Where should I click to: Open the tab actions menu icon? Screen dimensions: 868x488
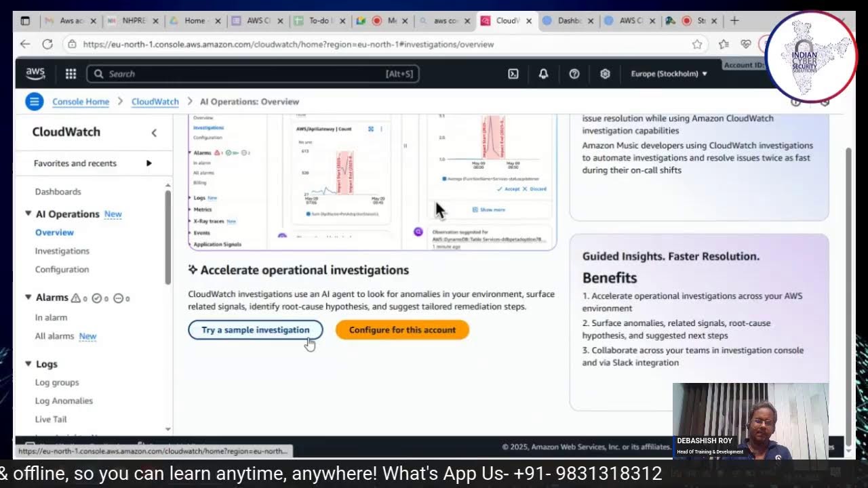point(25,21)
